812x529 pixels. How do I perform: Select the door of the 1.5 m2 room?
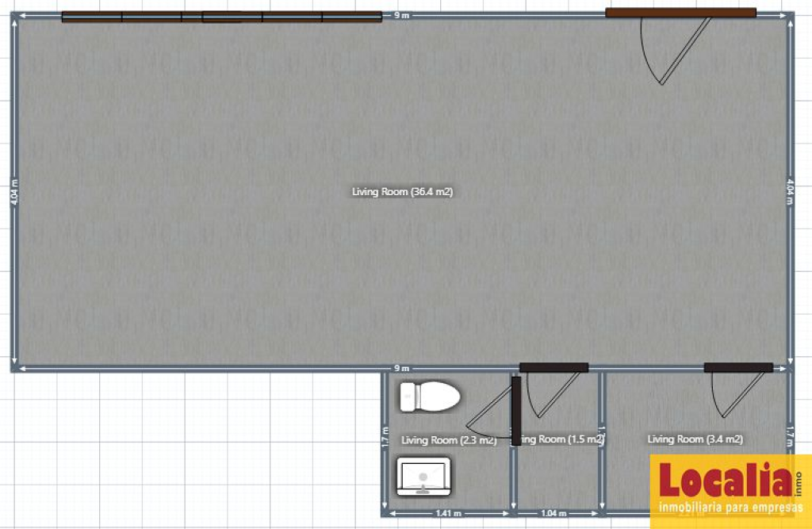[x=553, y=389]
